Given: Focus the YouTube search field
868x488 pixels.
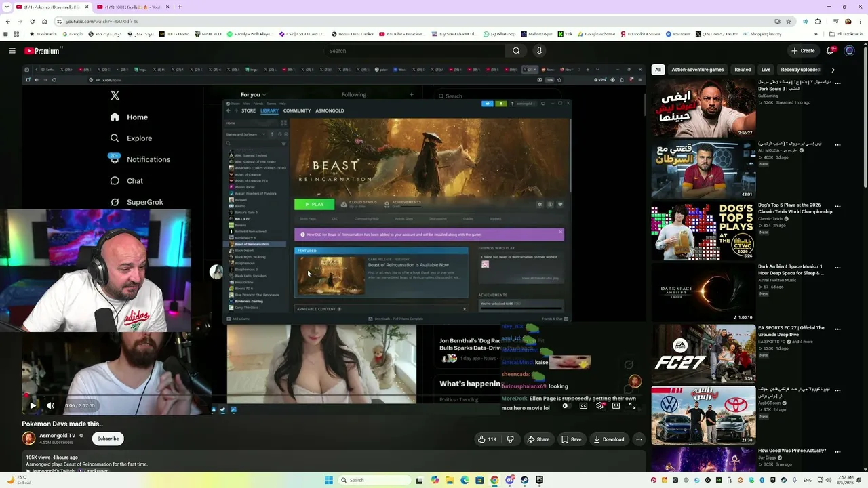Looking at the screenshot, I should pyautogui.click(x=414, y=51).
